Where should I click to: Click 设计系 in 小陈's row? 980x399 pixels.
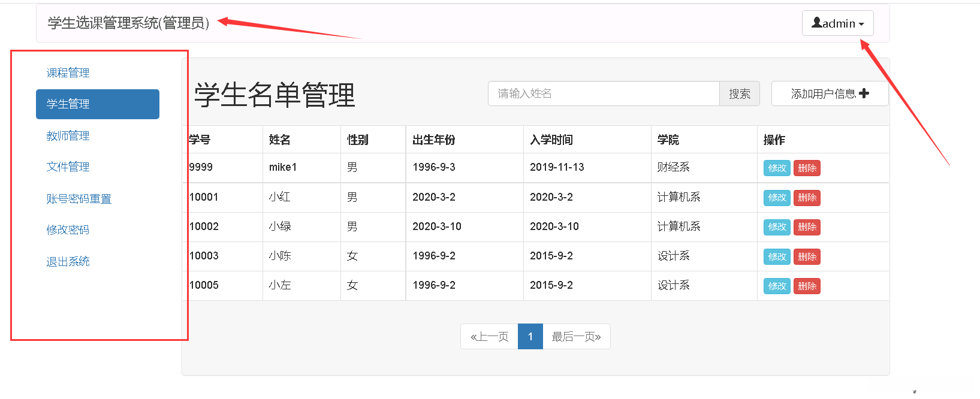coord(674,256)
